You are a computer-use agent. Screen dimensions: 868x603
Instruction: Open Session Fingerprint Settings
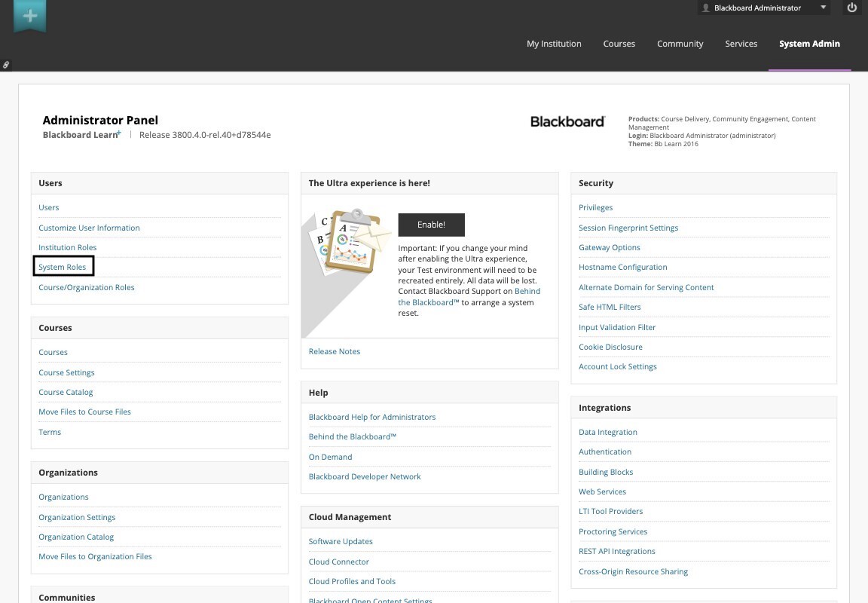pyautogui.click(x=628, y=228)
